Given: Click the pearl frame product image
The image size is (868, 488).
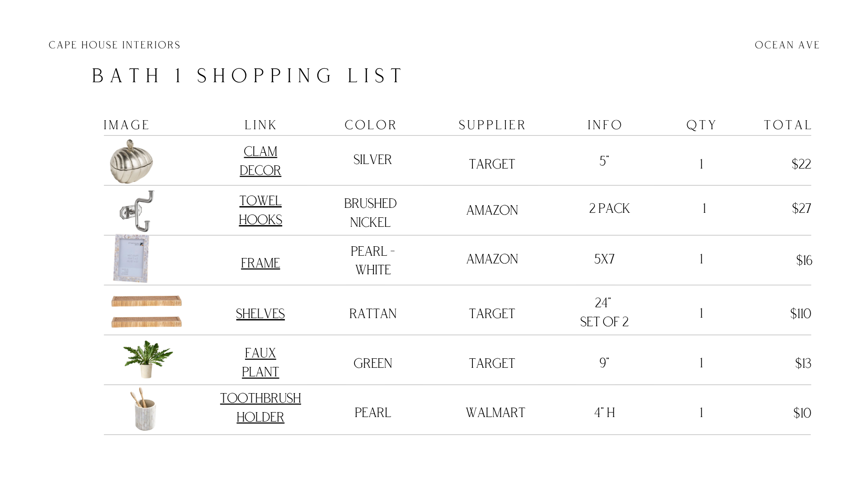Looking at the screenshot, I should [131, 258].
